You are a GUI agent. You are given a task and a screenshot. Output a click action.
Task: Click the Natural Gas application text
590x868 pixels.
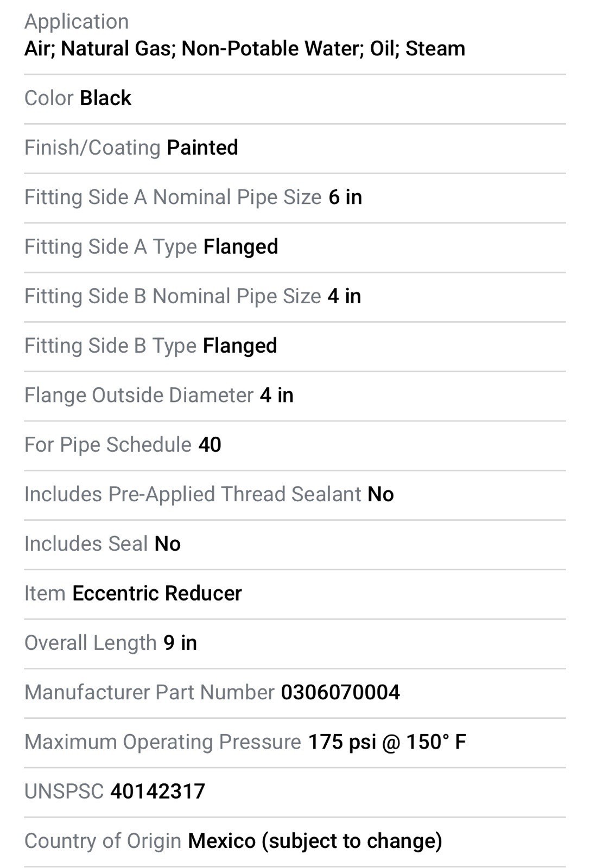click(118, 49)
